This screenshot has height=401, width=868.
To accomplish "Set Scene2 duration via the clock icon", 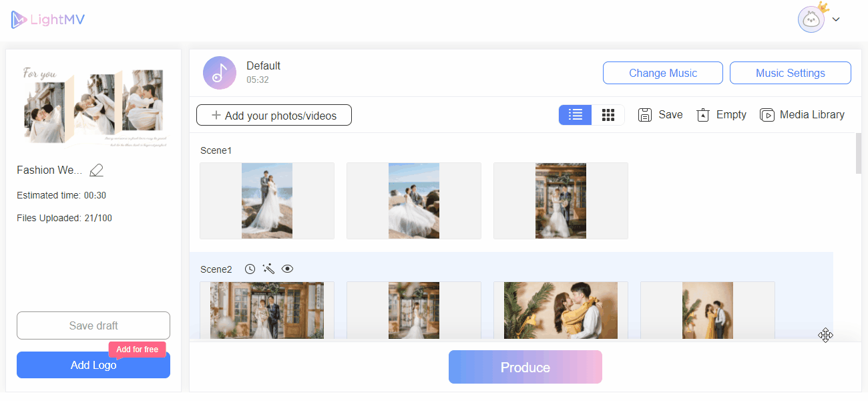I will (250, 269).
